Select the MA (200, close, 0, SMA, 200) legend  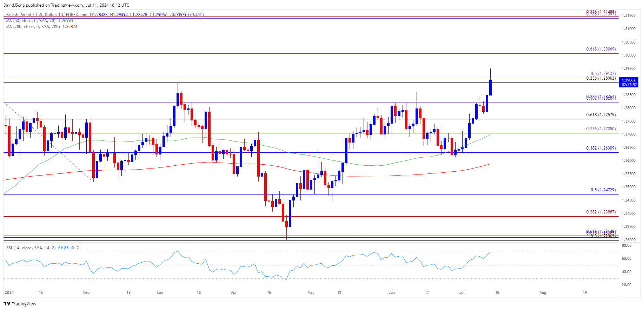[33, 27]
